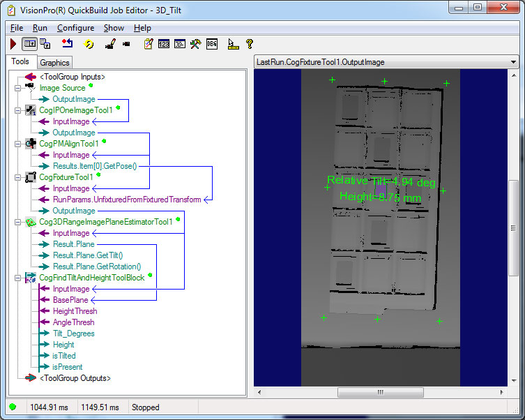Open the hammer and wrench tools icon
Screen dimensions: 525x420
(x=196, y=44)
